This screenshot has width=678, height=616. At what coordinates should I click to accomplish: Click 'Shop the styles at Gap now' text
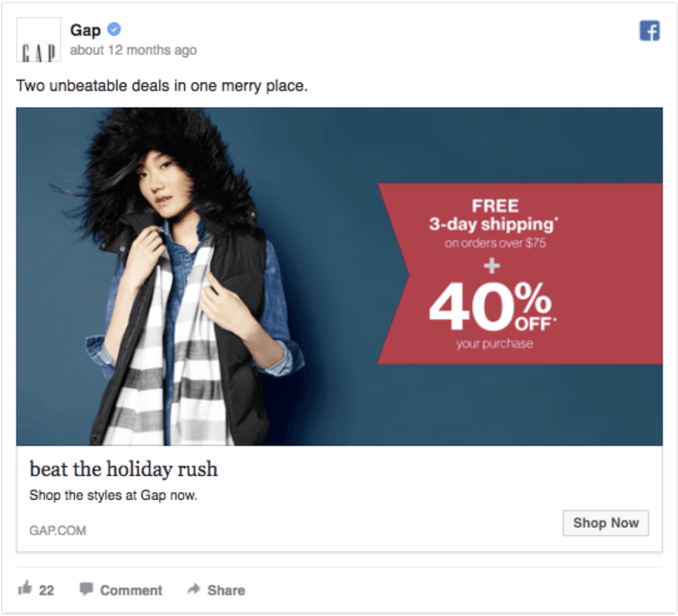point(113,495)
